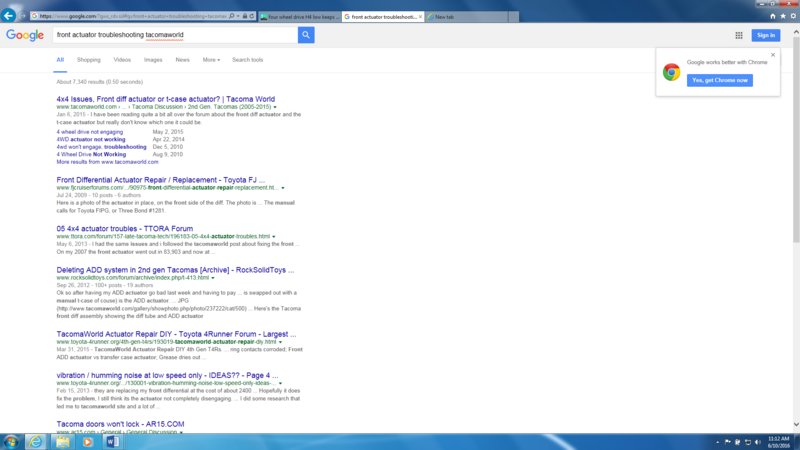This screenshot has width=800, height=450.
Task: Click the blue Google search button
Action: [306, 35]
